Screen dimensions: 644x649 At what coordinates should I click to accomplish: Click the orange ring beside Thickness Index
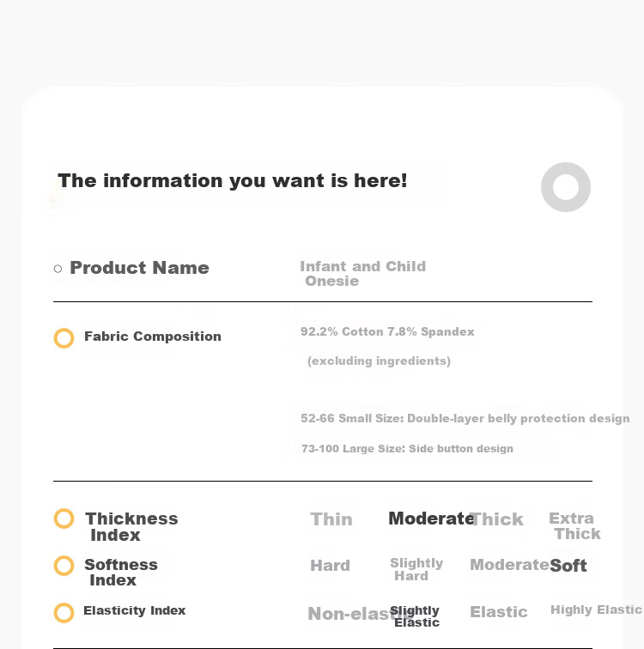coord(64,519)
